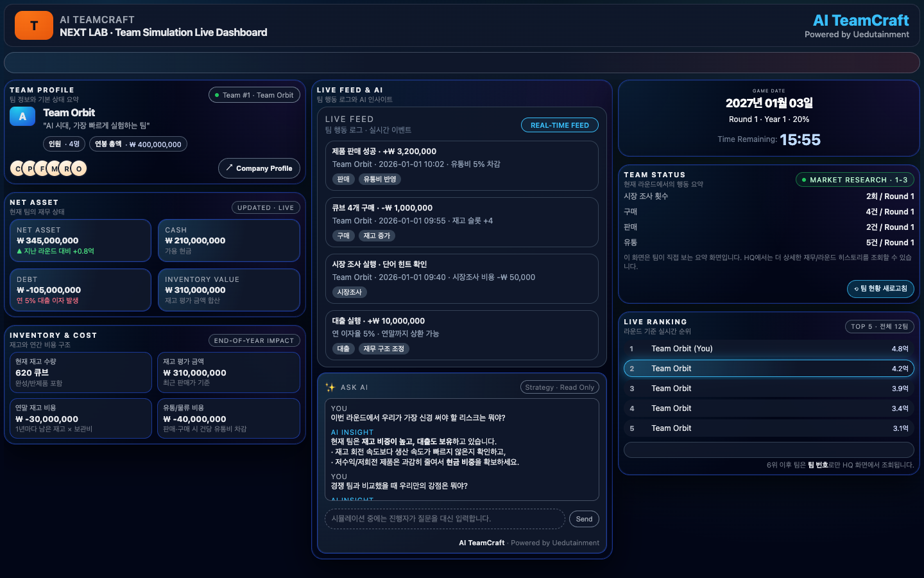The height and width of the screenshot is (578, 924).
Task: Select the member avatar labeled O
Action: 79,168
